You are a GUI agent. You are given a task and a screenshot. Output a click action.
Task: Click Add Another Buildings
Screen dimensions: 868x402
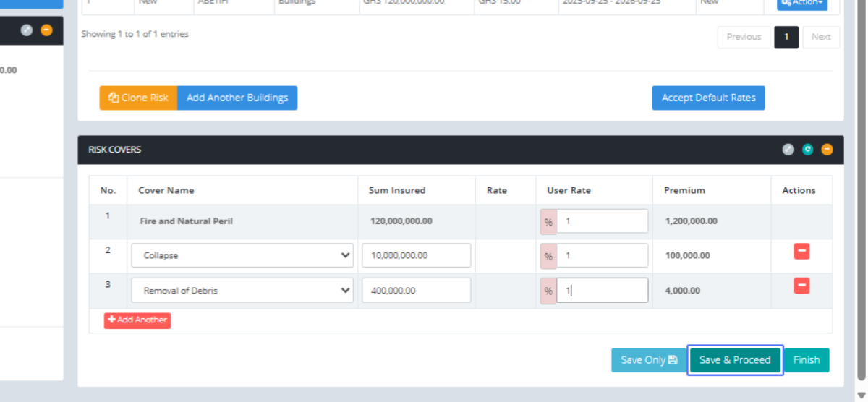click(x=237, y=98)
